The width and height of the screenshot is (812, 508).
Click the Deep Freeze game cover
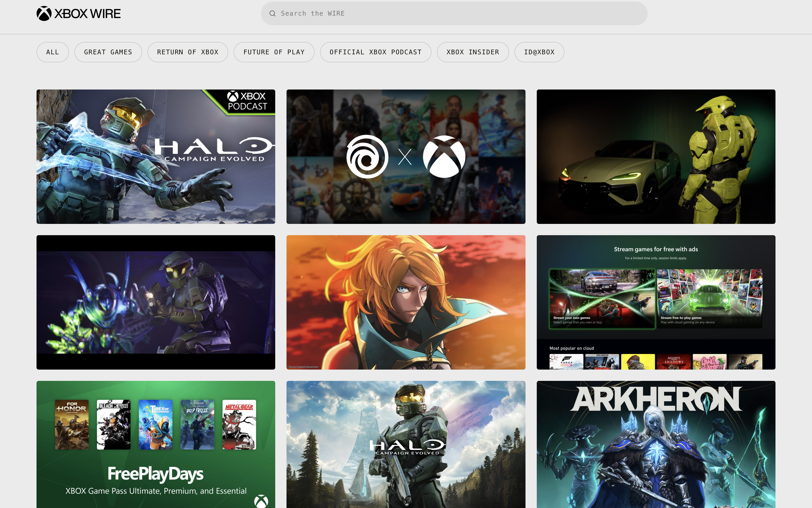197,424
